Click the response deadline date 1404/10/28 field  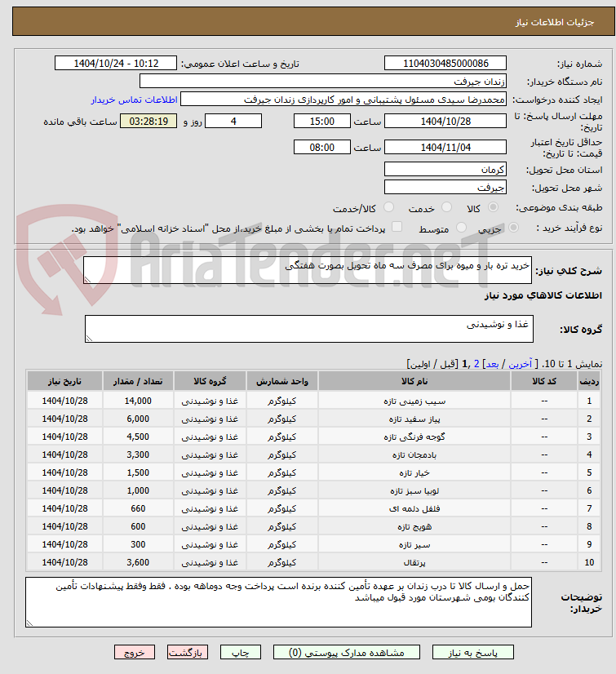coord(445,122)
